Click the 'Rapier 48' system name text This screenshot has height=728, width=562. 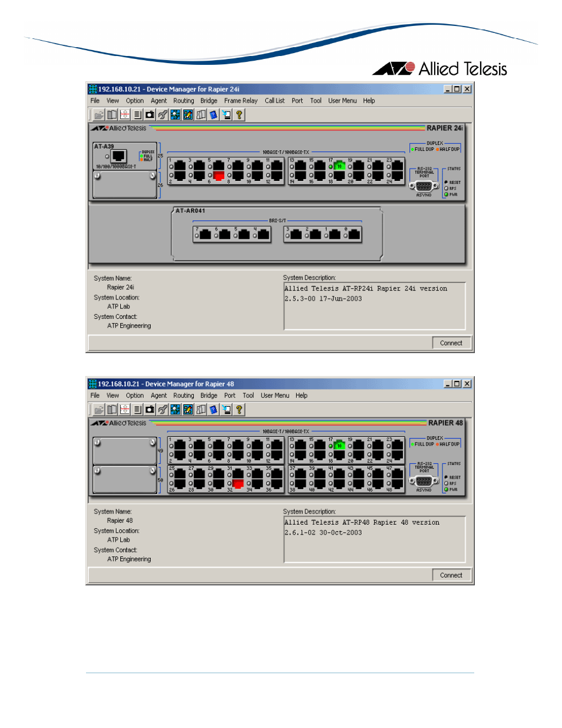pos(120,521)
